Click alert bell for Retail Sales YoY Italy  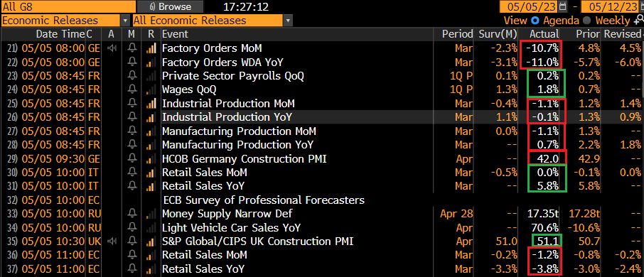tap(132, 186)
